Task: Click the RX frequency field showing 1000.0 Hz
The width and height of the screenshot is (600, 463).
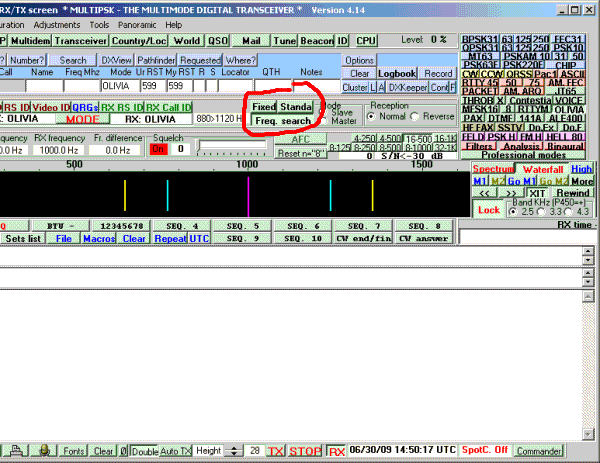Action: click(x=59, y=150)
